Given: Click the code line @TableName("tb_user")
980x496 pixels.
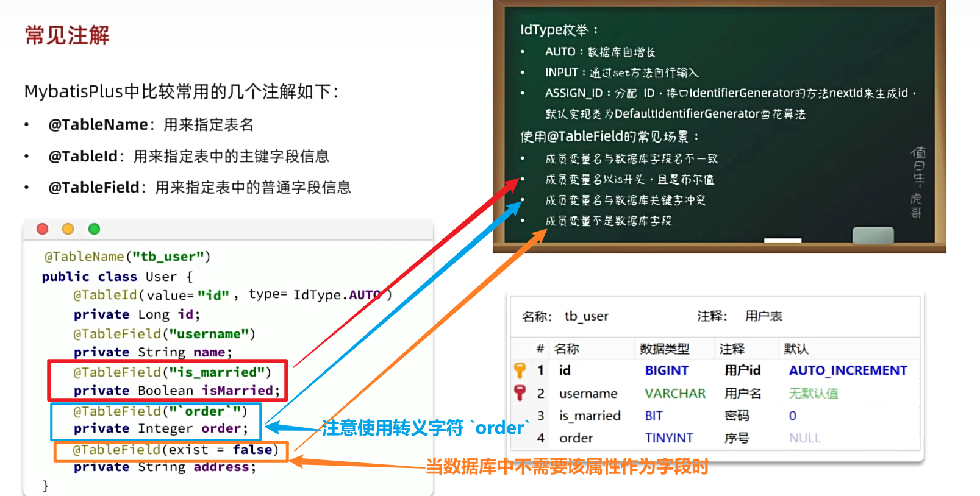Looking at the screenshot, I should point(127,257).
